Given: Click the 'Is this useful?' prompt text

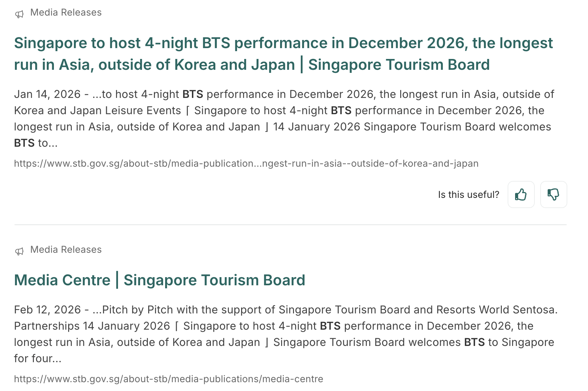Looking at the screenshot, I should point(468,194).
